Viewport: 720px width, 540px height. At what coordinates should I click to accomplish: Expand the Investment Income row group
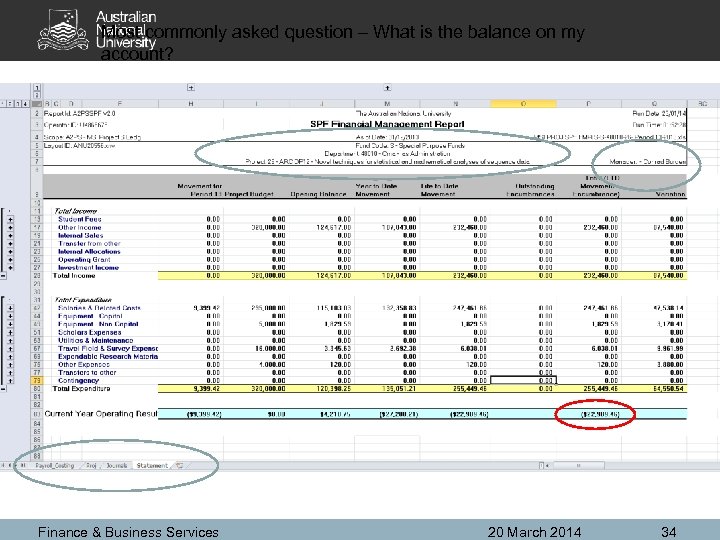[x=11, y=268]
